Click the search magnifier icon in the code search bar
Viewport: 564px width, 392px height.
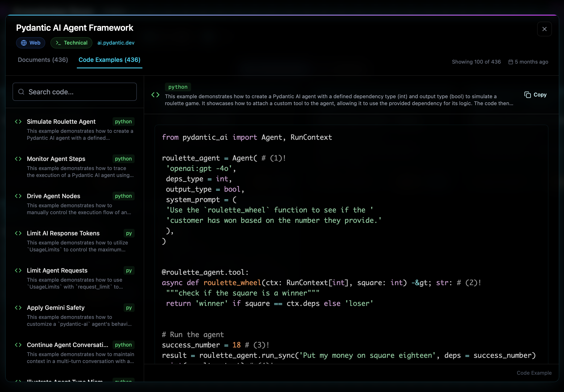coord(21,92)
